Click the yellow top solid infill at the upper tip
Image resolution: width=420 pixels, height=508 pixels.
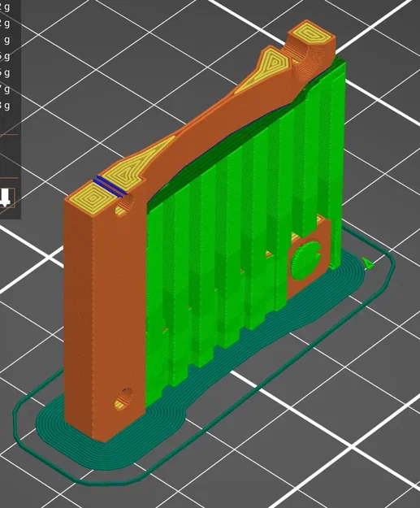coord(311,34)
